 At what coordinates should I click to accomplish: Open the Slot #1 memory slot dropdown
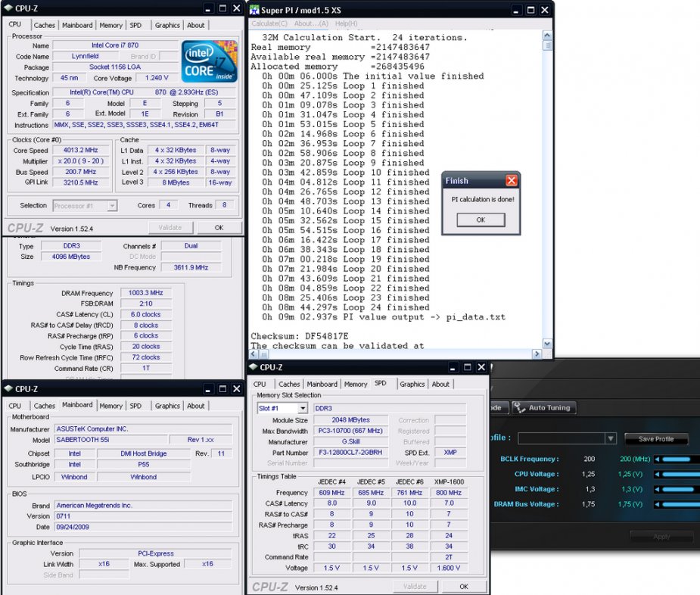pos(303,408)
